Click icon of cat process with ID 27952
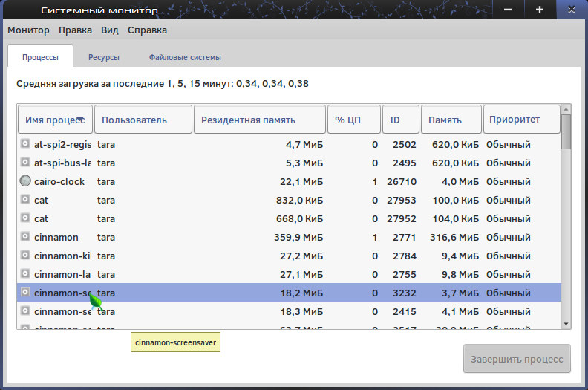This screenshot has height=390, width=588. coord(25,218)
